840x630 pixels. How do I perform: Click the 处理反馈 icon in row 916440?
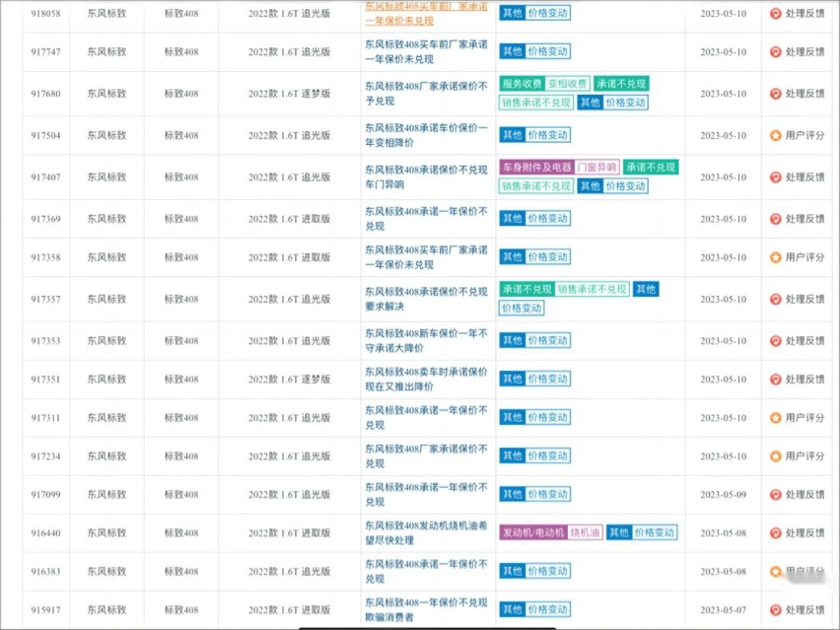[775, 533]
